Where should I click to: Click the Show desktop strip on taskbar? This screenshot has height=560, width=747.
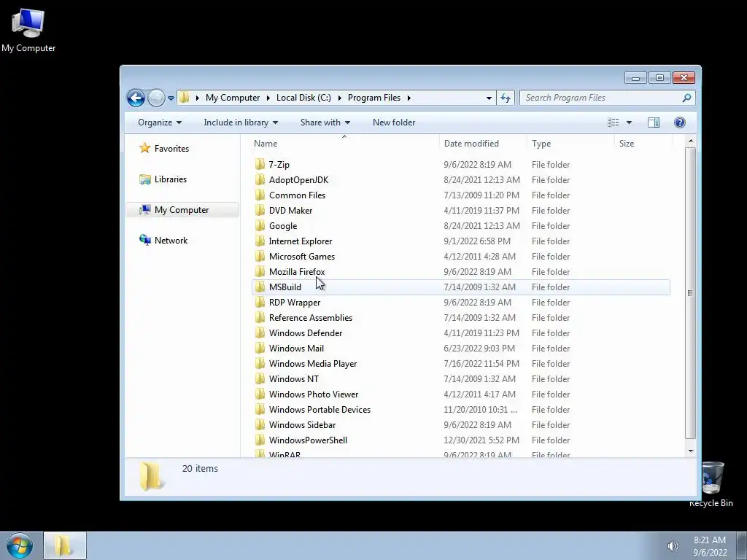coord(742,545)
